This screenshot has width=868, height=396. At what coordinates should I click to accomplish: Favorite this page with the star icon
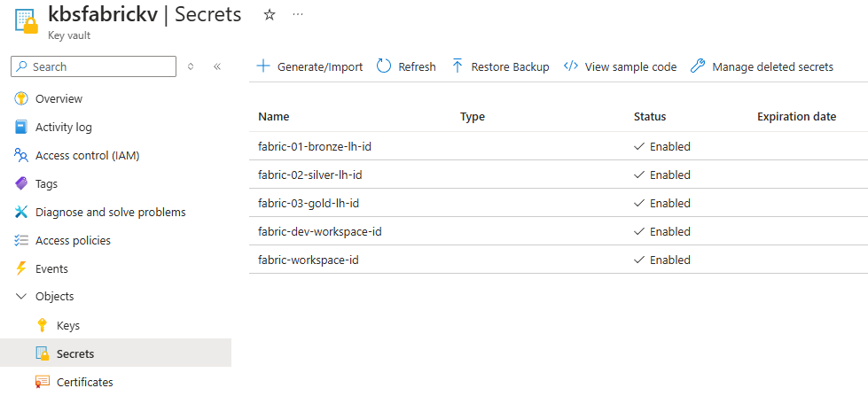click(269, 15)
